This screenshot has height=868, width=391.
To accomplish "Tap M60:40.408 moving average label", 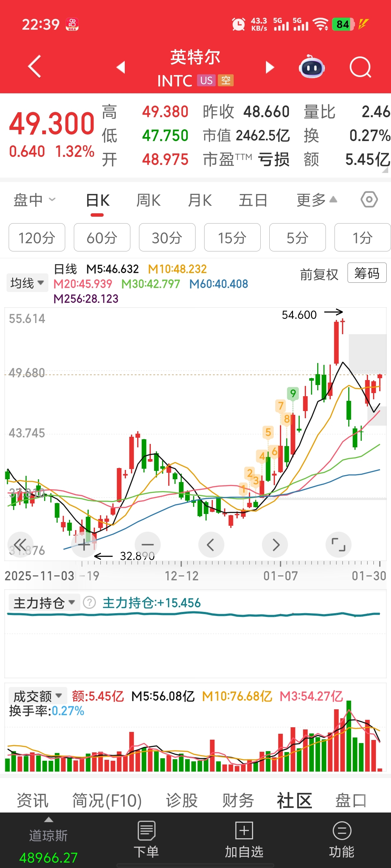I will pyautogui.click(x=218, y=284).
